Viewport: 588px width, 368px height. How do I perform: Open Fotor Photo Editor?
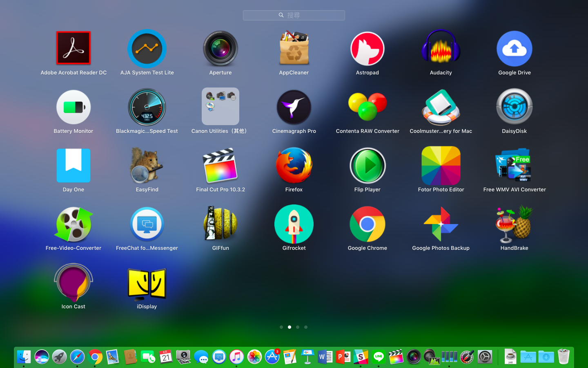coord(441,166)
